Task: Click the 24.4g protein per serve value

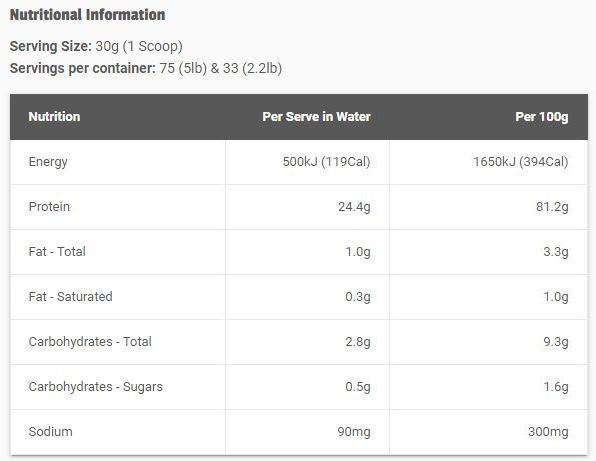Action: pyautogui.click(x=354, y=207)
